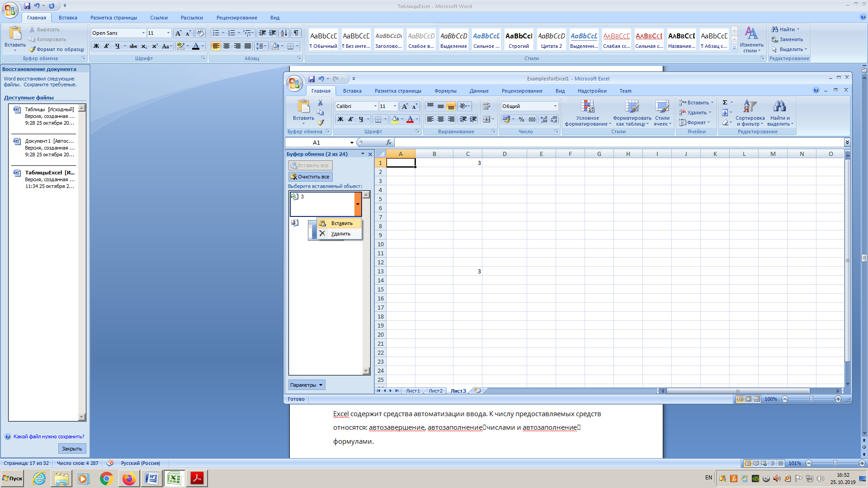Open Excel Sort & Filter (Сортировка и фильтр)

tap(750, 113)
